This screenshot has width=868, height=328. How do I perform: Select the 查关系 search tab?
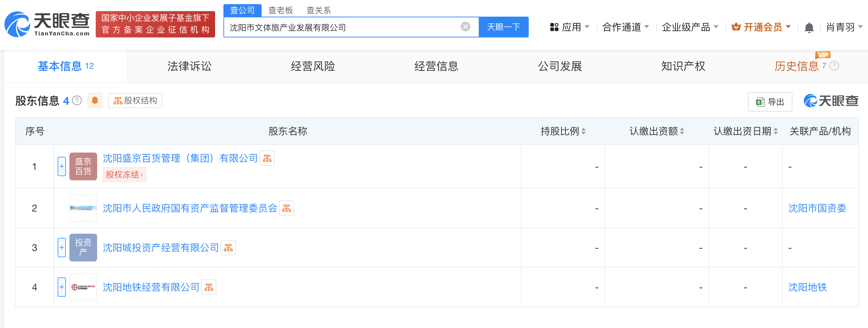pos(319,10)
